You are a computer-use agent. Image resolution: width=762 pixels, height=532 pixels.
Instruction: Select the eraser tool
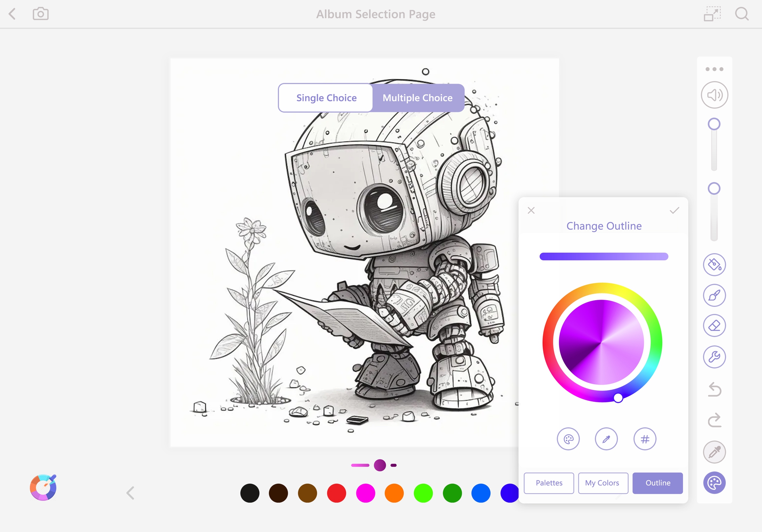[x=714, y=326]
